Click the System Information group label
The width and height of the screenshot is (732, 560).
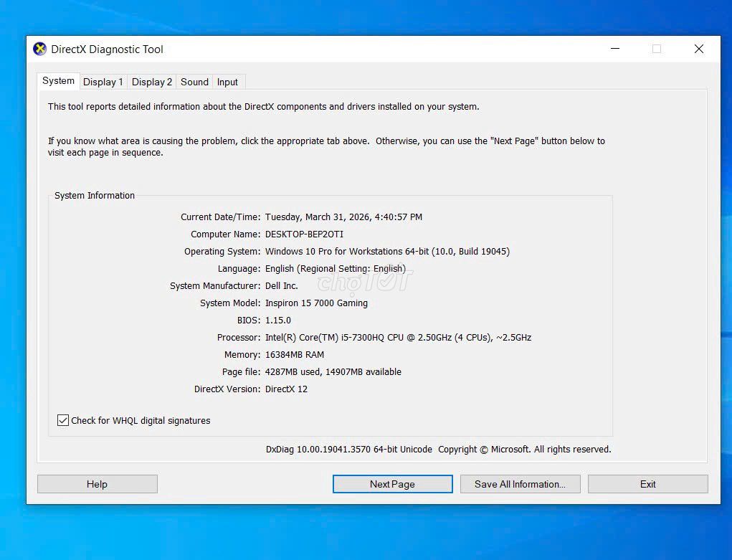[95, 195]
